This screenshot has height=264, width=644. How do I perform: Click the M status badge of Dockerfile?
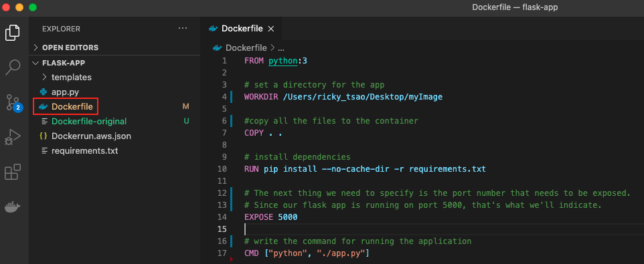click(x=185, y=106)
